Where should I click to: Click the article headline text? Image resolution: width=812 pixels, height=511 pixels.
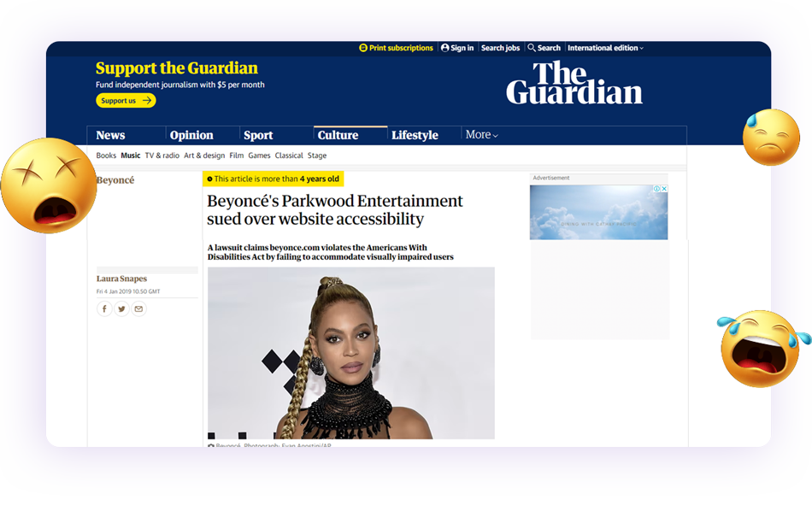[x=334, y=209]
